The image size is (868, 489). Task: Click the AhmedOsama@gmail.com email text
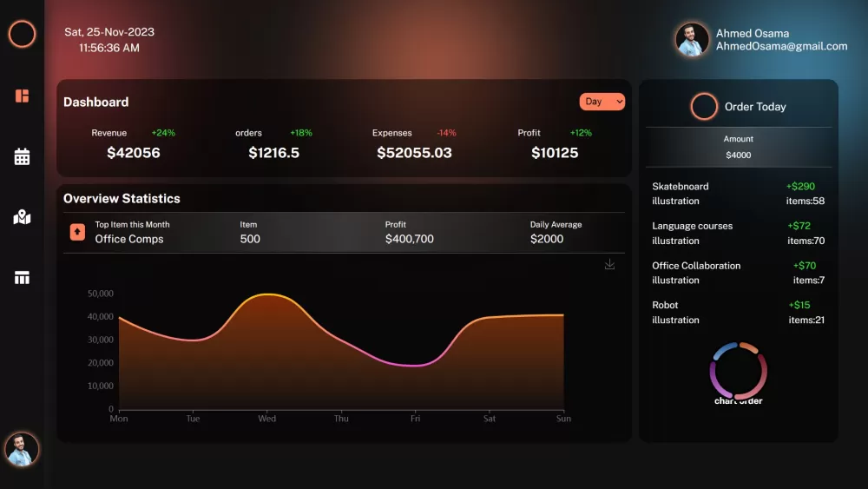tap(782, 47)
